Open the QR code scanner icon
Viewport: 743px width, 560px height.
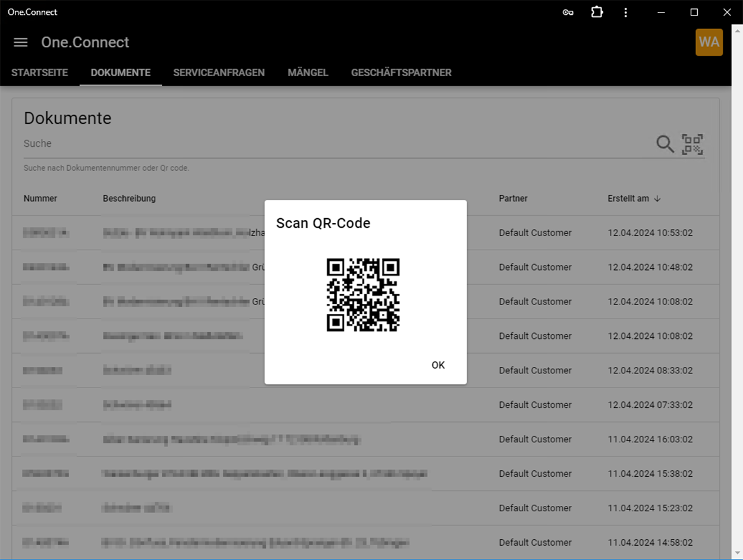[692, 144]
